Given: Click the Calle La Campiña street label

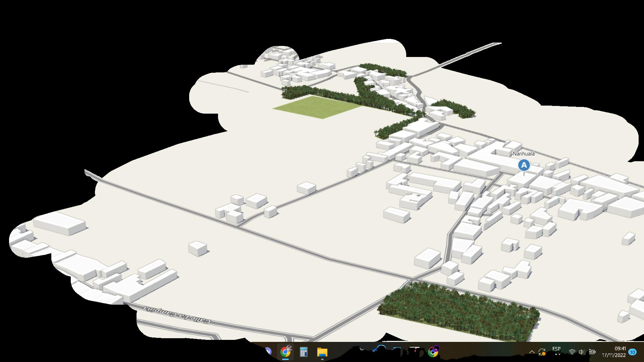Looking at the screenshot, I should tap(177, 315).
